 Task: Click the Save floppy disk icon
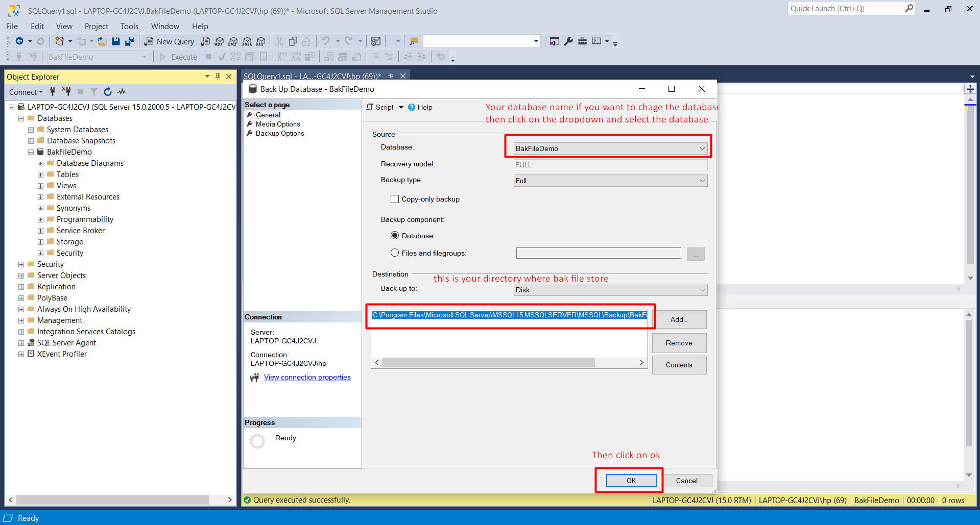click(116, 41)
